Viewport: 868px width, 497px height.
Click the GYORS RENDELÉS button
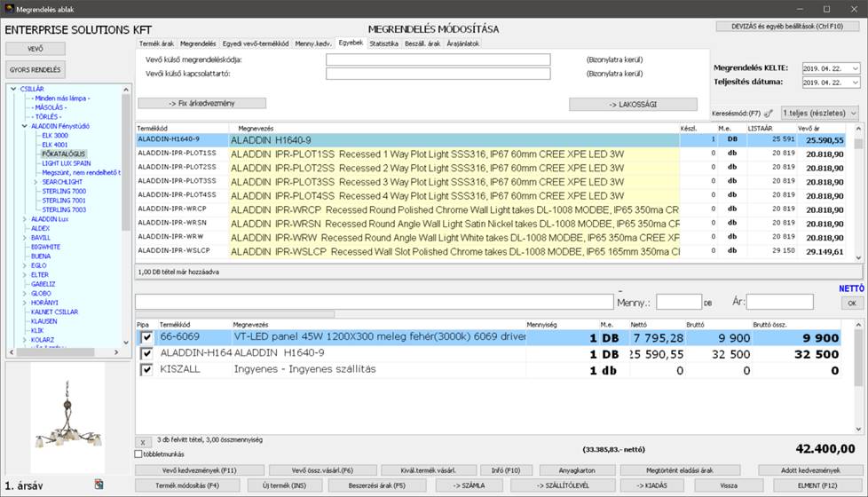36,70
